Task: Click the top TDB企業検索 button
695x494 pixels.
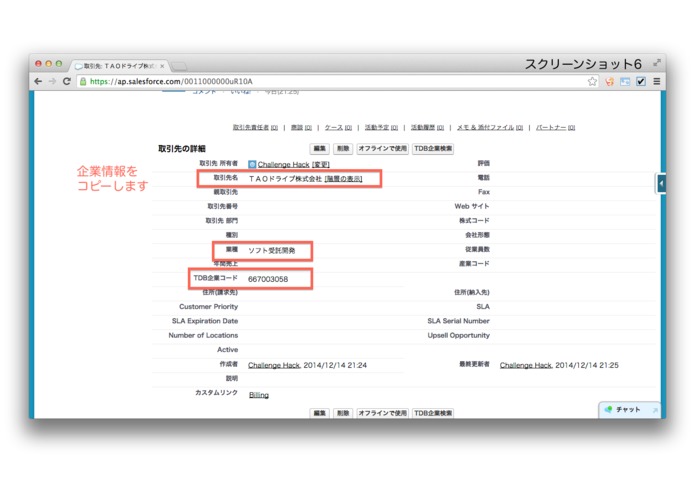Action: [x=433, y=148]
